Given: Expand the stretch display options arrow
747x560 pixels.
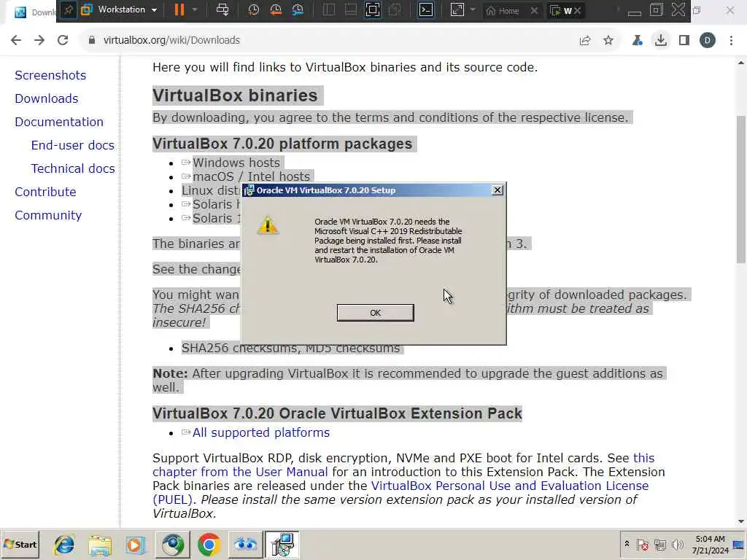Looking at the screenshot, I should coord(473,9).
